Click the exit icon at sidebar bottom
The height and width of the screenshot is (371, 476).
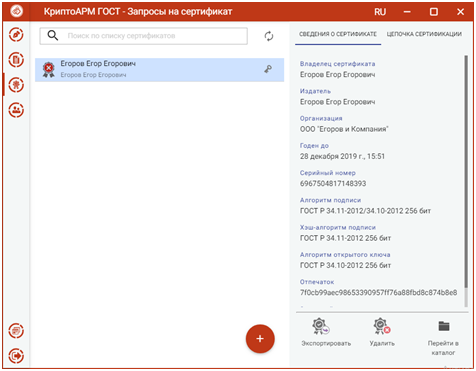(x=16, y=356)
